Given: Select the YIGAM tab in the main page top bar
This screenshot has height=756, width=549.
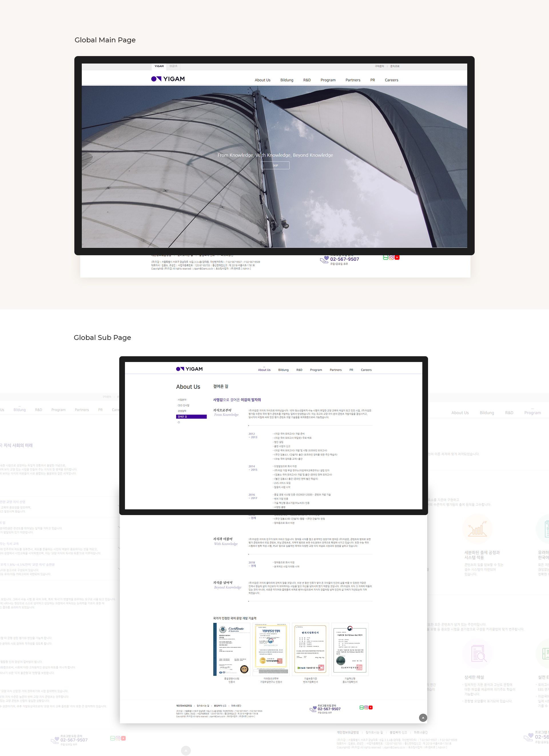Looking at the screenshot, I should click(159, 66).
